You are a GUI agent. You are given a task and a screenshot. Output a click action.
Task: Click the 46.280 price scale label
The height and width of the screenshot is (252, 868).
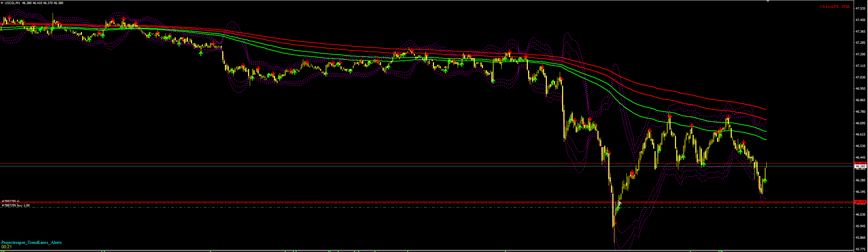tap(861, 180)
